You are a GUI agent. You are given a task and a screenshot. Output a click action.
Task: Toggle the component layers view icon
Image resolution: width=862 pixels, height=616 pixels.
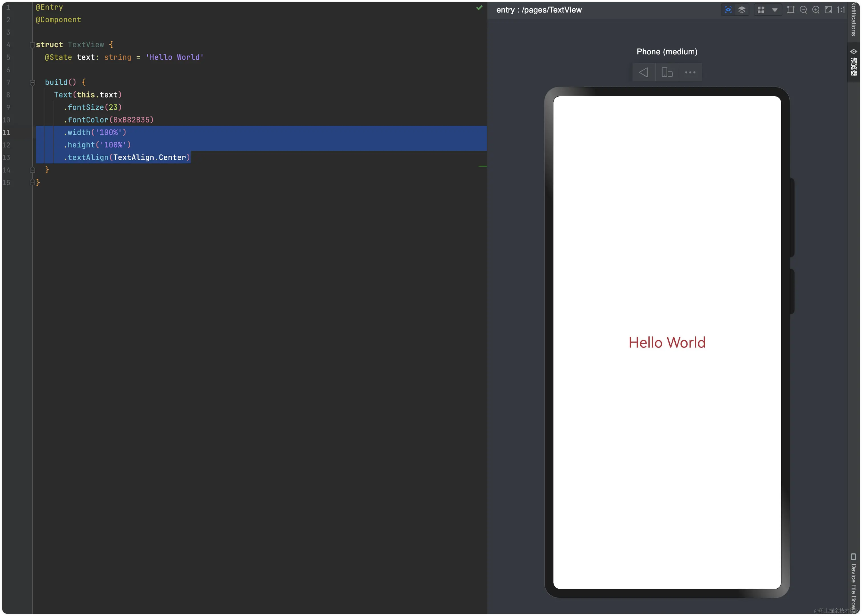coord(741,10)
